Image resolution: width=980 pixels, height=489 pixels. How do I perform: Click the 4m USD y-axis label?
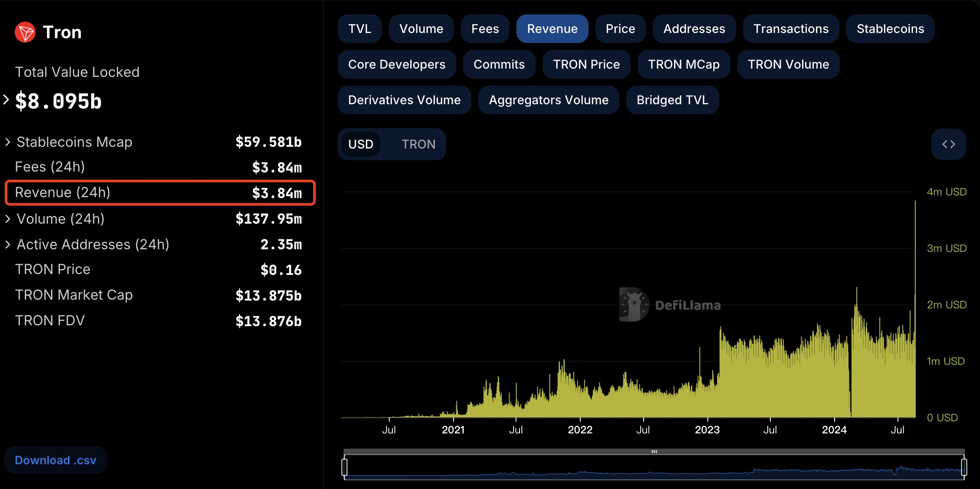click(x=947, y=192)
